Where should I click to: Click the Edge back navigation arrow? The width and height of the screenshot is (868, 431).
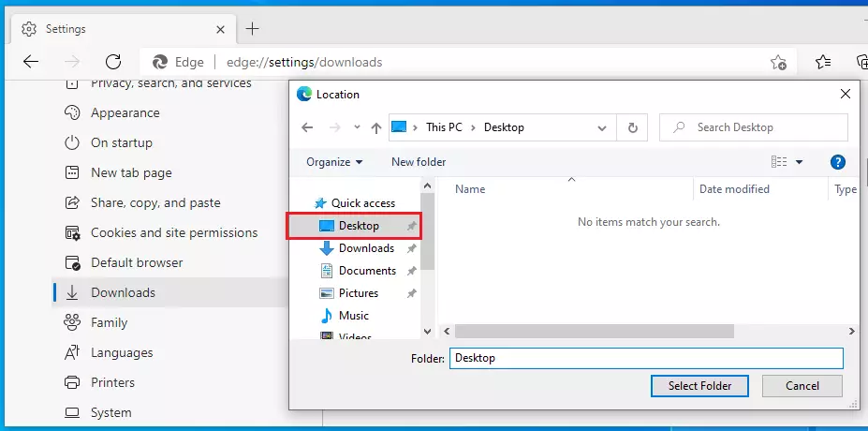[x=31, y=62]
